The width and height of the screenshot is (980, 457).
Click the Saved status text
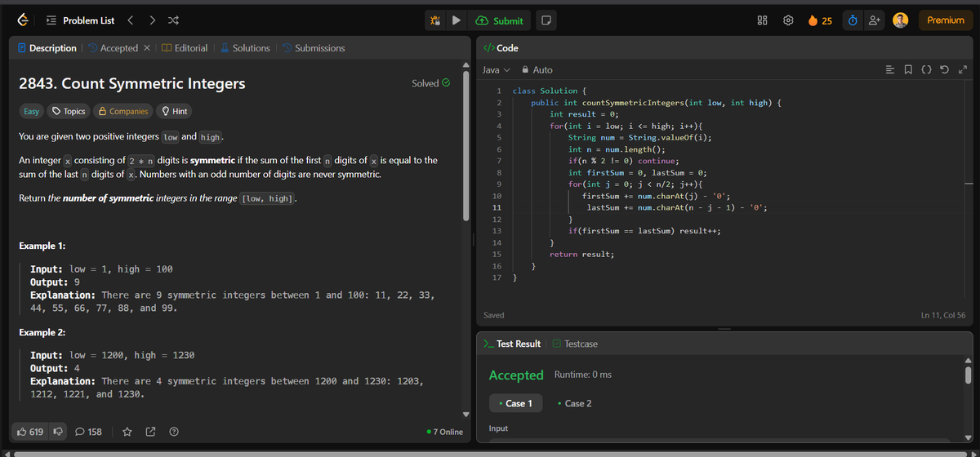pyautogui.click(x=494, y=314)
